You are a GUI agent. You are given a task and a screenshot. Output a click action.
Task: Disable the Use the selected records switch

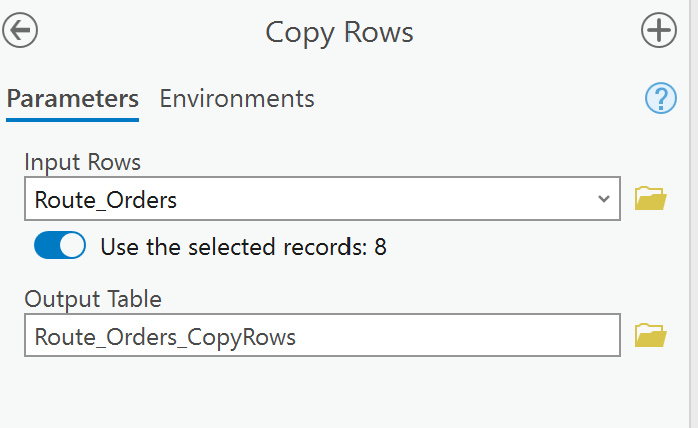tap(60, 246)
